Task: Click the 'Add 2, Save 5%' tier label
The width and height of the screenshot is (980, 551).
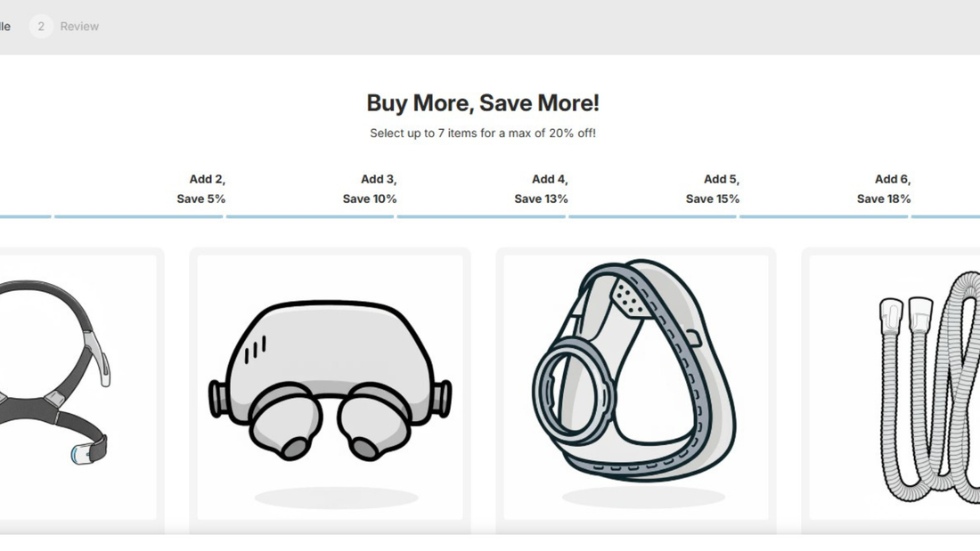Action: [x=201, y=189]
